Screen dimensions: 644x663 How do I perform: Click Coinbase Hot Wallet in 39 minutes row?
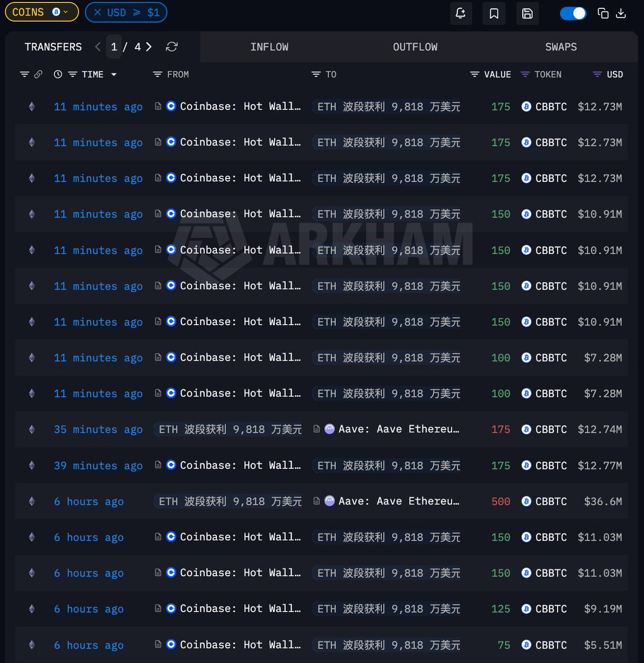pos(240,465)
